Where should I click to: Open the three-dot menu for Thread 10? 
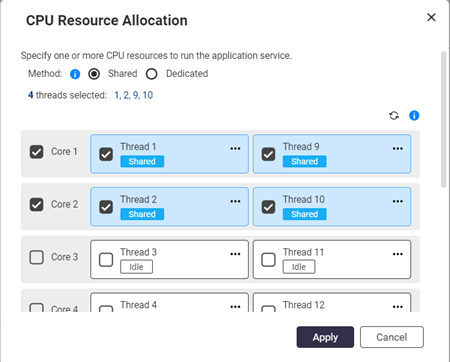[398, 201]
